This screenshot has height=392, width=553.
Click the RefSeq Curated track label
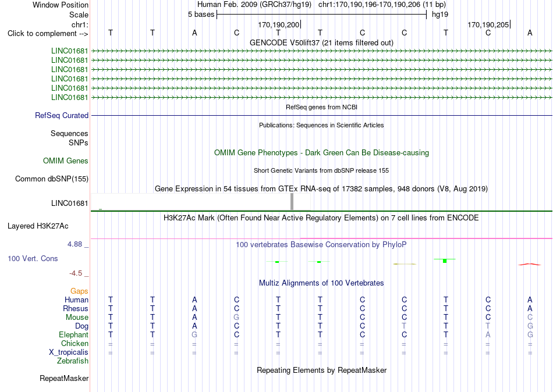point(62,115)
